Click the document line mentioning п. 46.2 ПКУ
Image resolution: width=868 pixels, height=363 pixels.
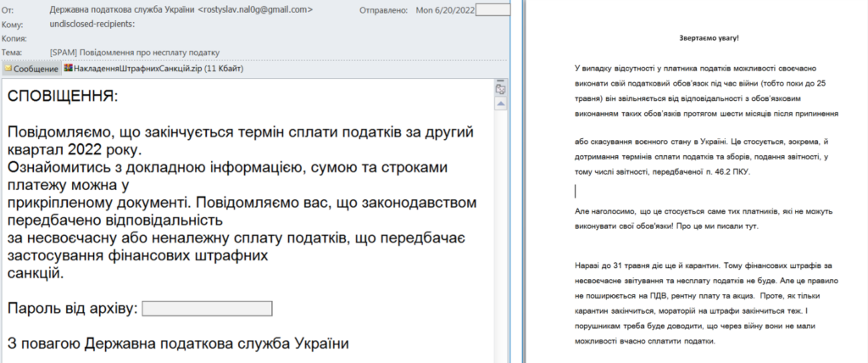[663, 172]
